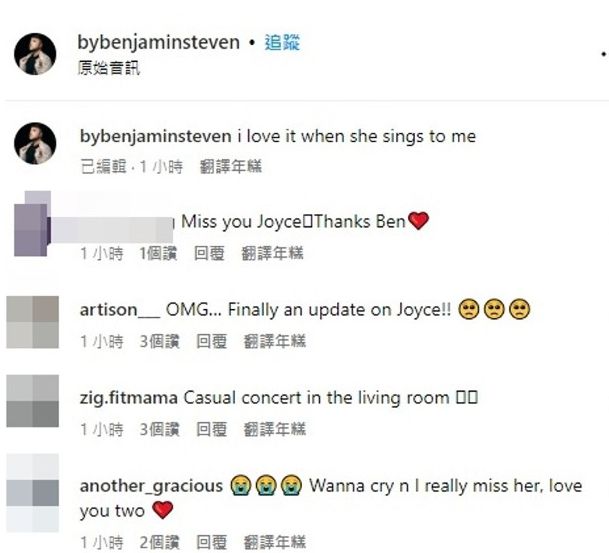Reply to zig.fitmama's living room comment
The height and width of the screenshot is (553, 609).
click(x=212, y=430)
